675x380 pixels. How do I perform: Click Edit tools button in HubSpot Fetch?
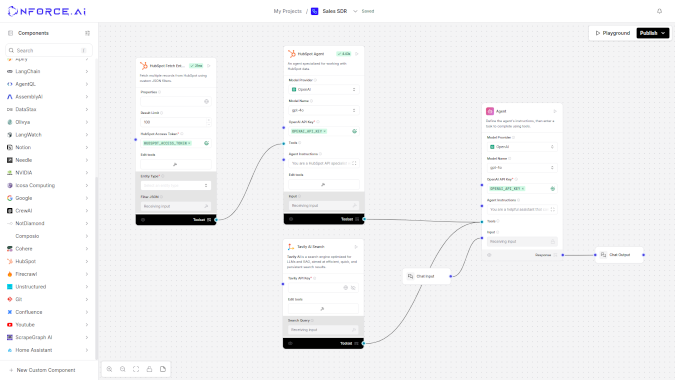[176, 164]
